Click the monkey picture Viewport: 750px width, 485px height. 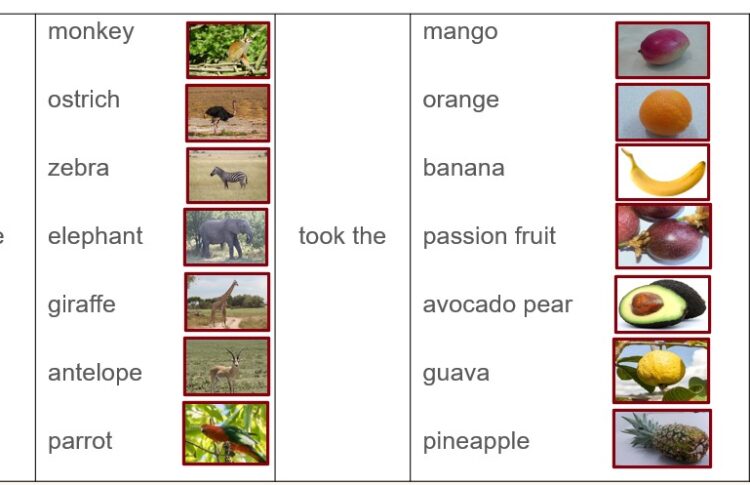click(x=228, y=50)
